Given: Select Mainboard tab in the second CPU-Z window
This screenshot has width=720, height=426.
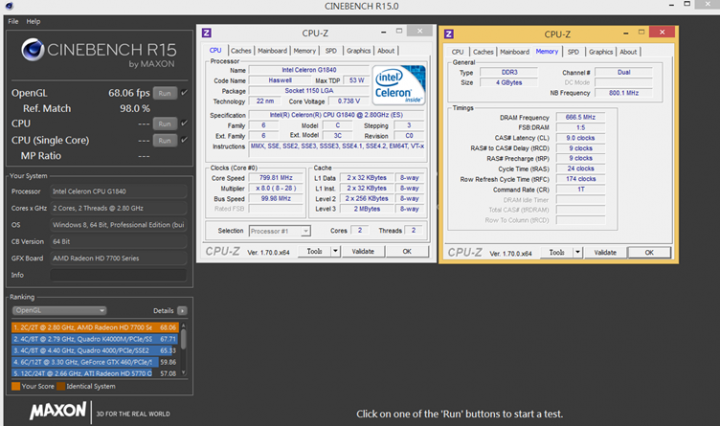Looking at the screenshot, I should click(x=515, y=52).
